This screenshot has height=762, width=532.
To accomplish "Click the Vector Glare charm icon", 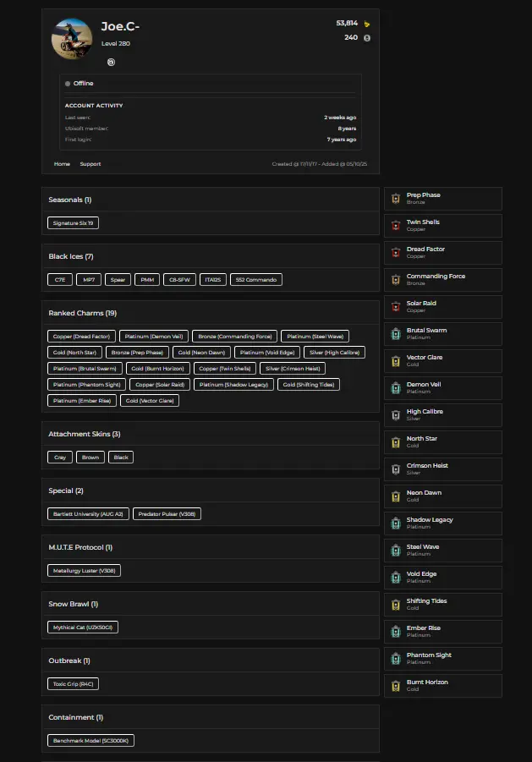I will click(x=396, y=361).
